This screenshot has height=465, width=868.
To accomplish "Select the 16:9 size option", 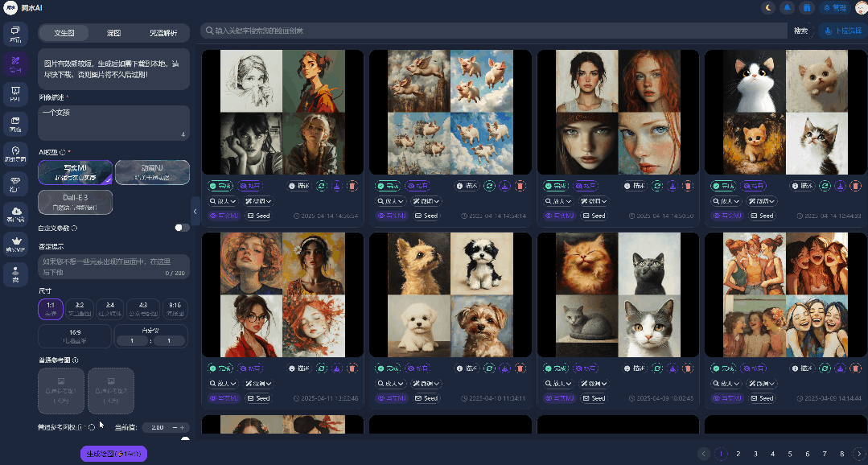I will click(x=75, y=335).
